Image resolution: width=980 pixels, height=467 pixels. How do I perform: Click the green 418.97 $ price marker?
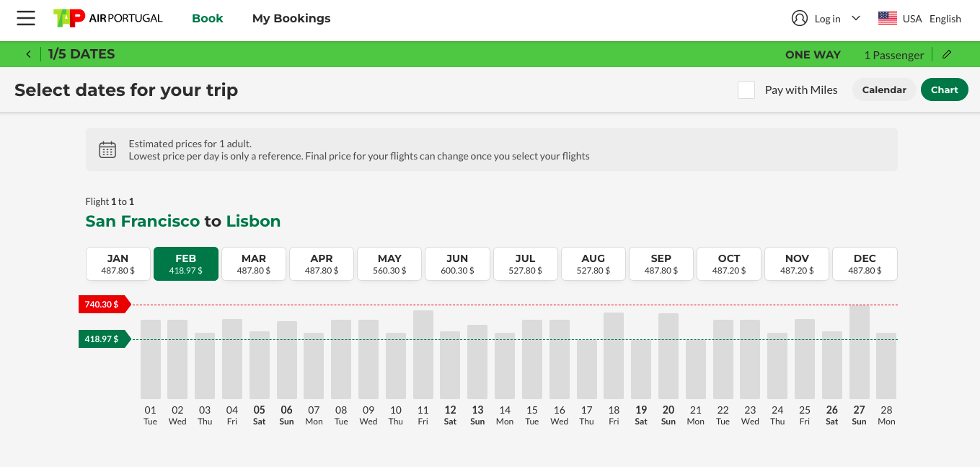pos(105,339)
